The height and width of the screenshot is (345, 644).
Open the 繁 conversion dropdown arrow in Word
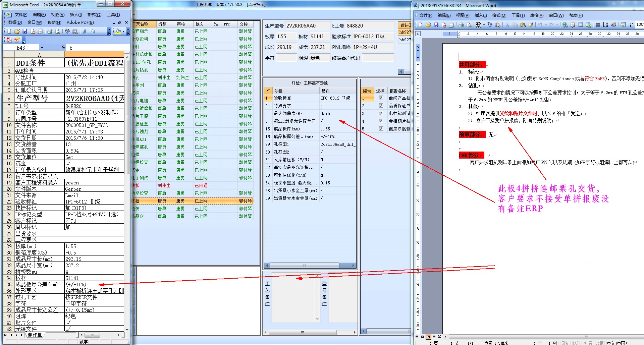point(484,25)
